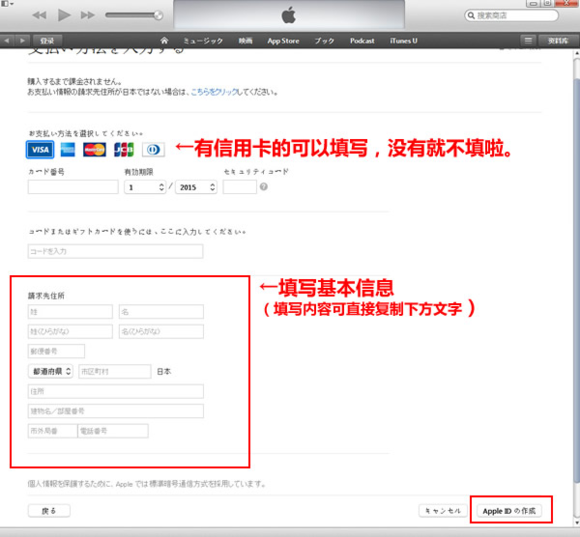The width and height of the screenshot is (580, 537).
Task: Click the fast-forward playback button
Action: (88, 15)
